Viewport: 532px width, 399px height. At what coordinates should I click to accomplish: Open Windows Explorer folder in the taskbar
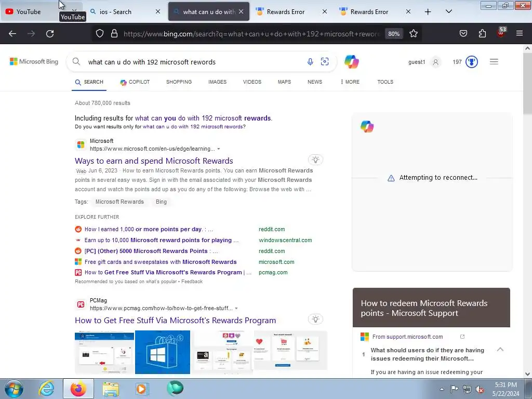(111, 389)
